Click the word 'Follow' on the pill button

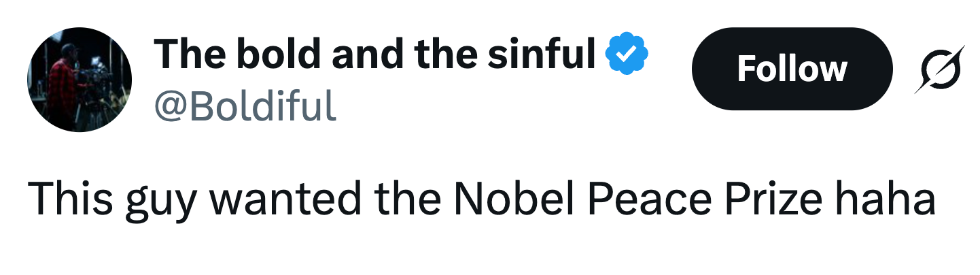point(792,69)
